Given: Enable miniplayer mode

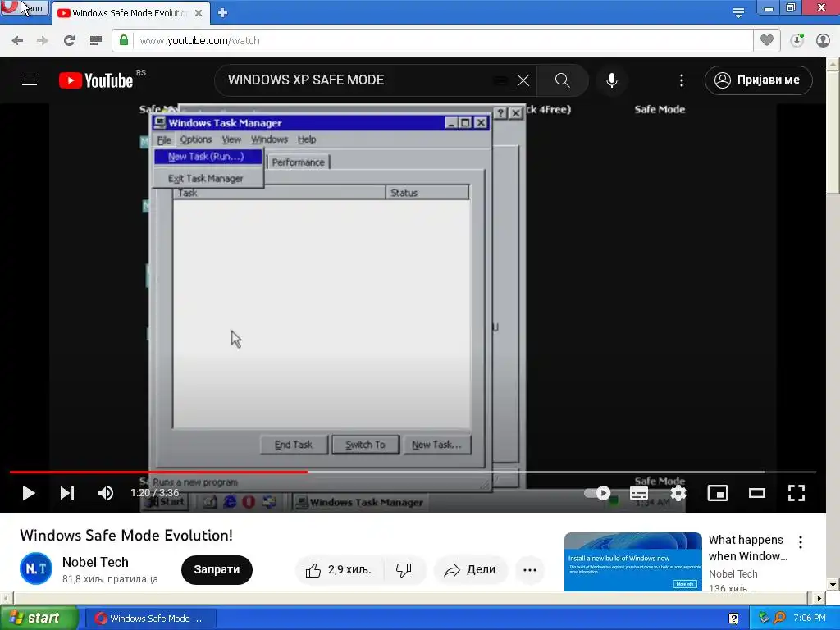Looking at the screenshot, I should [x=717, y=493].
